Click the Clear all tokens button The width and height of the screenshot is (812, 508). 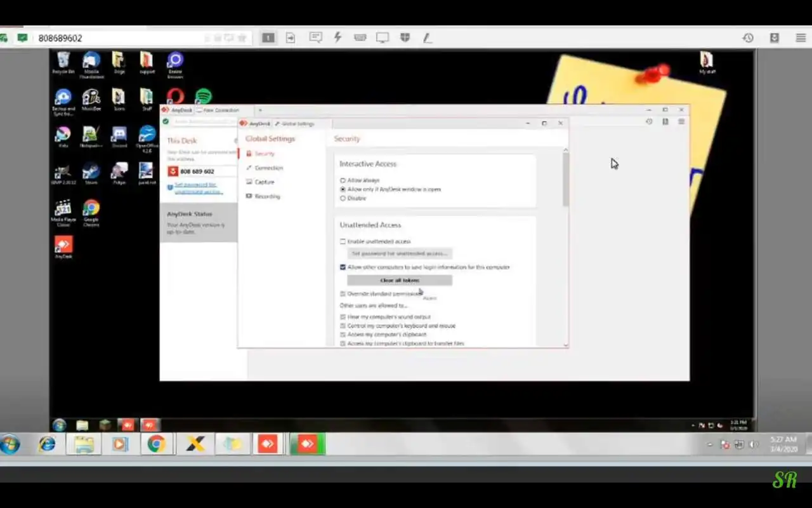tap(400, 280)
